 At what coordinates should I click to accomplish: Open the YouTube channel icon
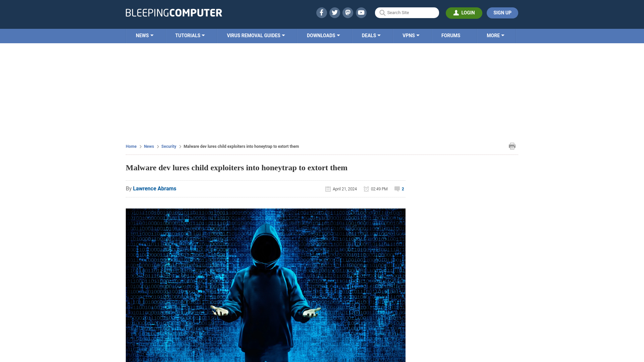pyautogui.click(x=361, y=12)
